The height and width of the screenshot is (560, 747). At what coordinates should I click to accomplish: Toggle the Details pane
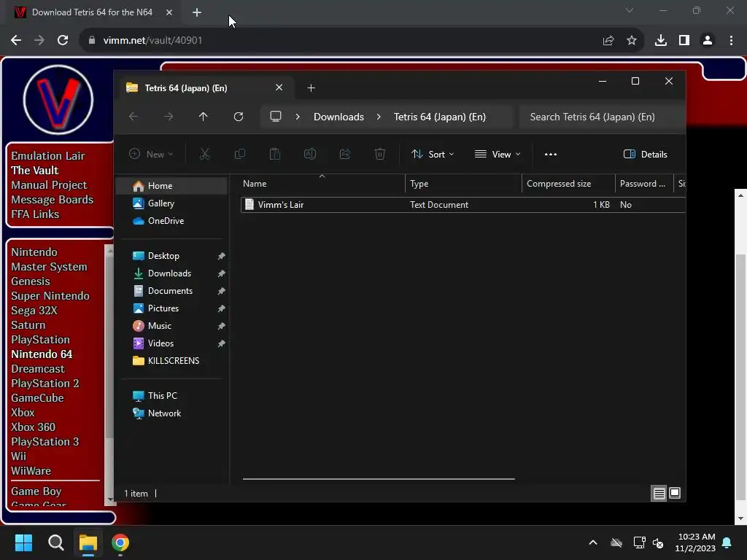tap(645, 155)
